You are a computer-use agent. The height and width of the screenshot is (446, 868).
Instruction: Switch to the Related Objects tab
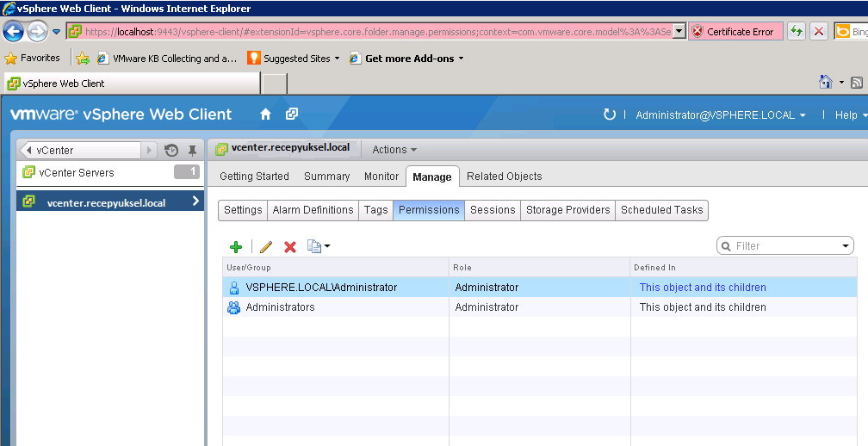(x=505, y=177)
